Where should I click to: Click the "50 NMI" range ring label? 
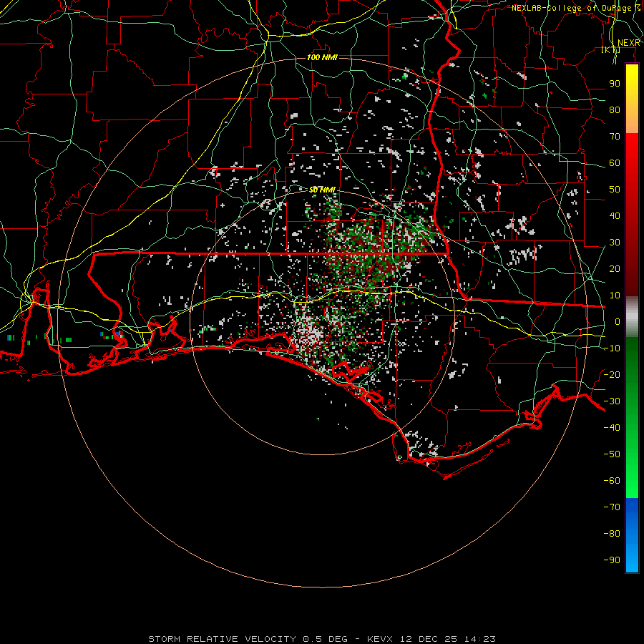322,190
